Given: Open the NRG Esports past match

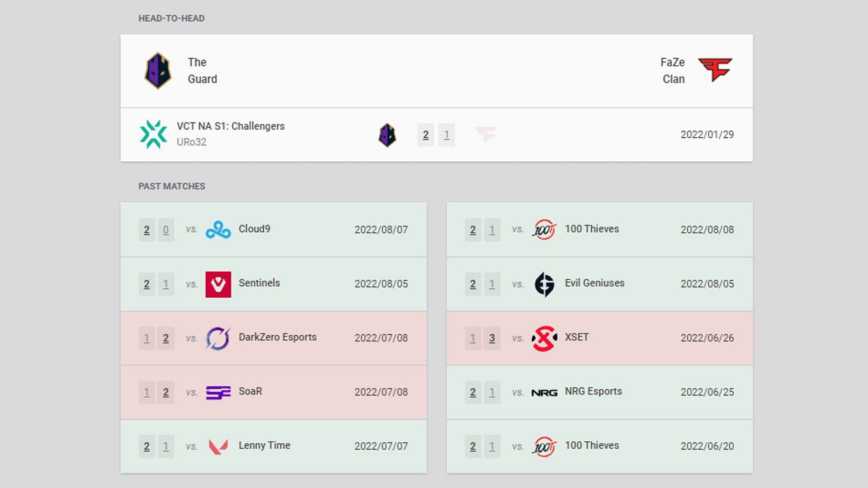Looking at the screenshot, I should click(x=600, y=392).
